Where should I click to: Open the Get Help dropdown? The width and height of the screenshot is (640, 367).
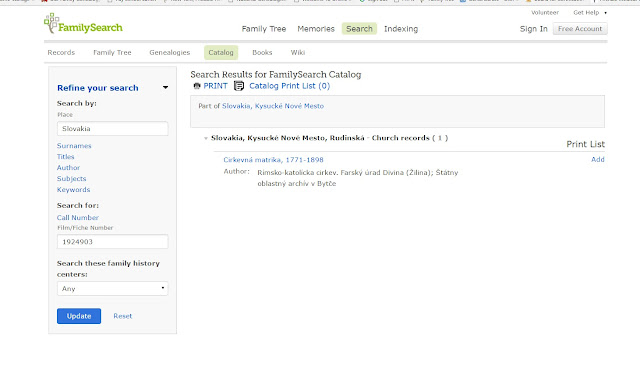click(590, 13)
